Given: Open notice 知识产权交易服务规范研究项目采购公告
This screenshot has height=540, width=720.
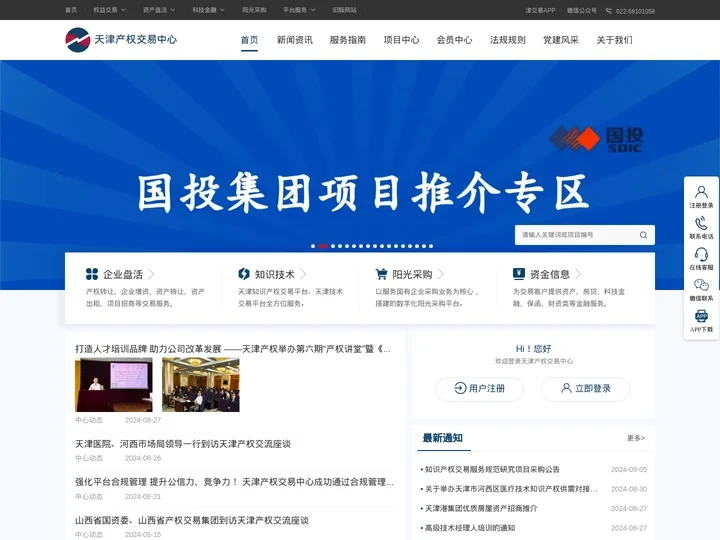Looking at the screenshot, I should tap(492, 469).
